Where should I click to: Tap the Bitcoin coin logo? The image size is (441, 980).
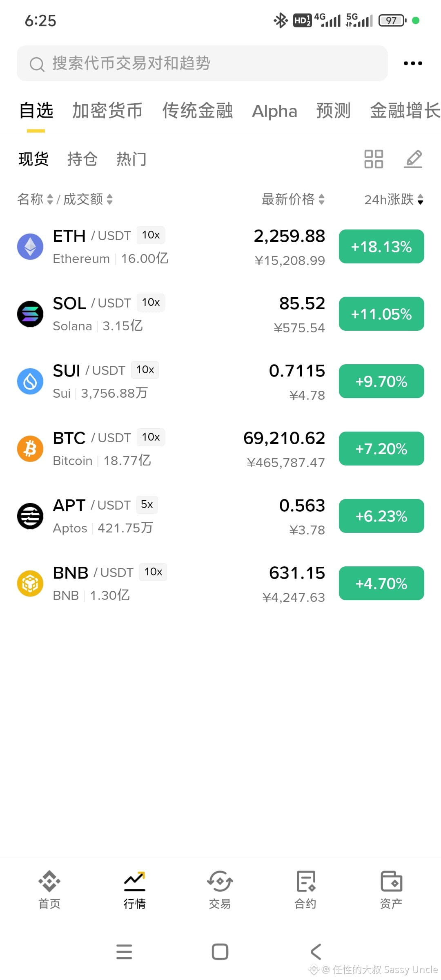click(30, 449)
